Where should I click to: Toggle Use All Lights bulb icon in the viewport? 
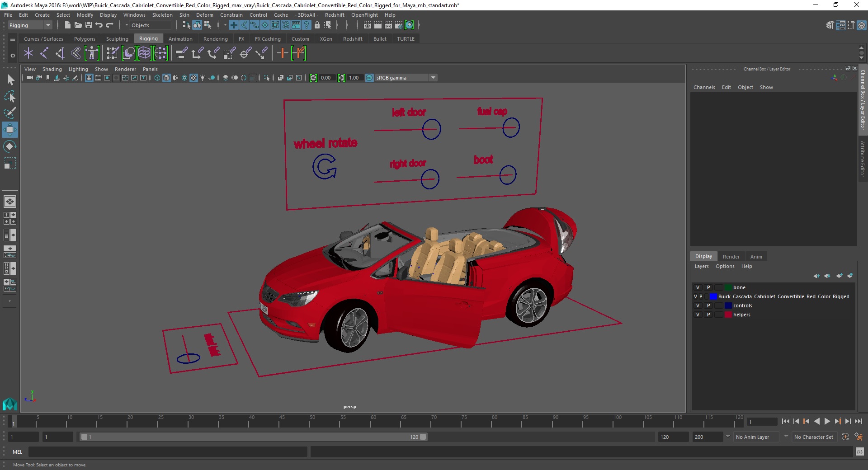203,78
